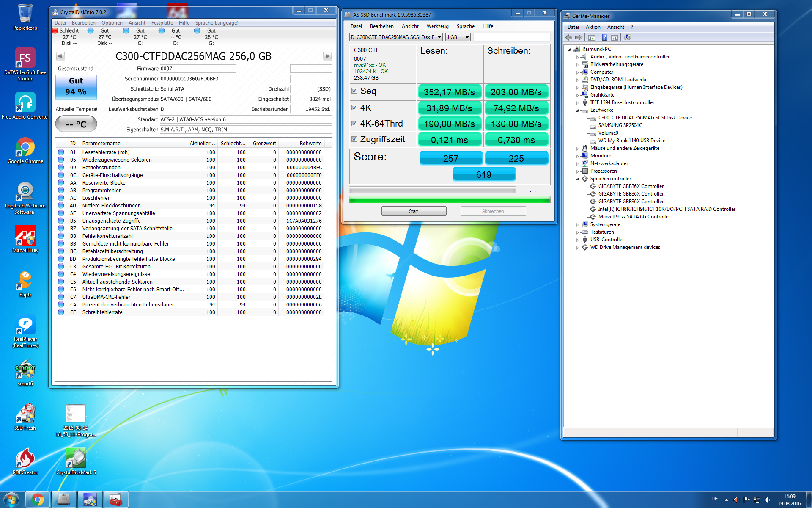Expand the Netzwerkadapter tree node

coord(577,164)
